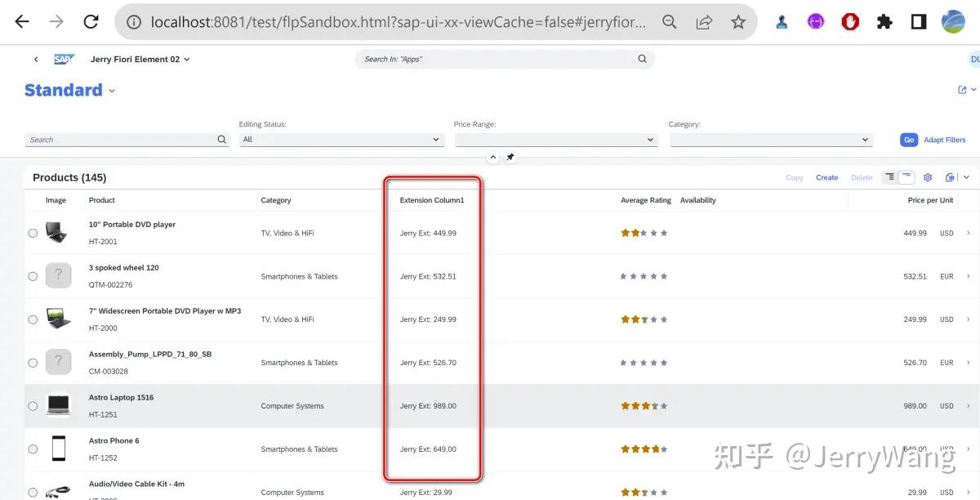Click the SAP logo in the header
Viewport: 980px width, 500px height.
point(64,58)
